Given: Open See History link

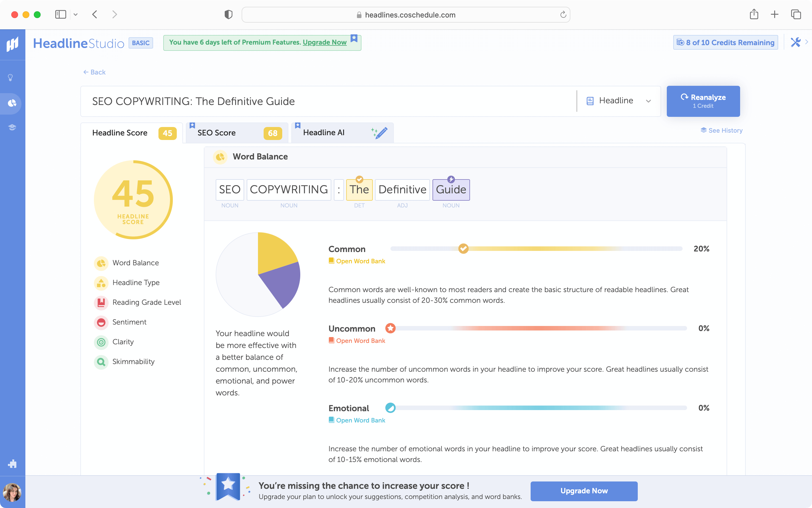Looking at the screenshot, I should click(x=721, y=130).
